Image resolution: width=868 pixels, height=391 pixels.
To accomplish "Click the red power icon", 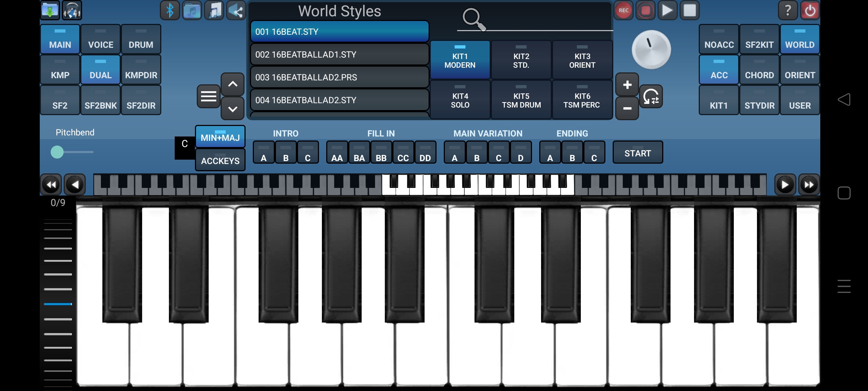I will [x=810, y=10].
